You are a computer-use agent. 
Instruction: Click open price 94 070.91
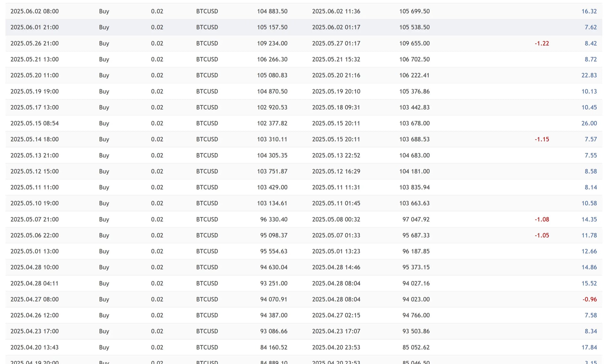tap(274, 300)
